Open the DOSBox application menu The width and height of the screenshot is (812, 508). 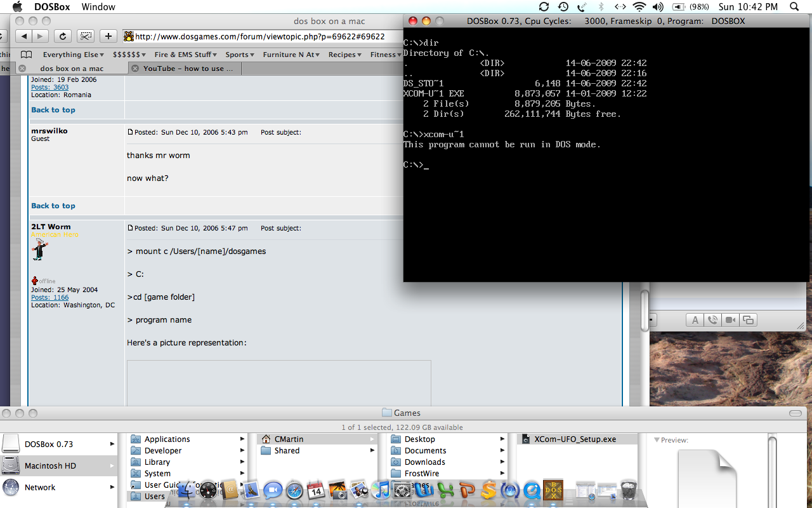coord(51,7)
